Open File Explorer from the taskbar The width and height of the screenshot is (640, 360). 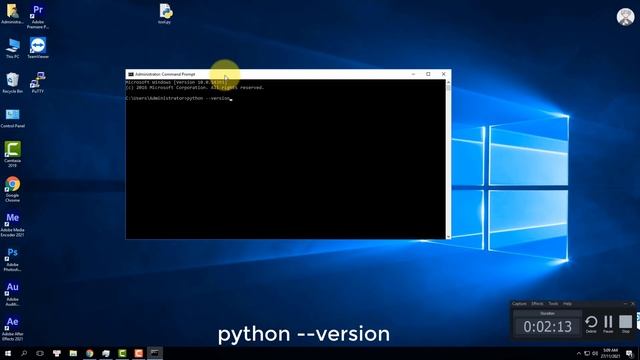[x=73, y=353]
